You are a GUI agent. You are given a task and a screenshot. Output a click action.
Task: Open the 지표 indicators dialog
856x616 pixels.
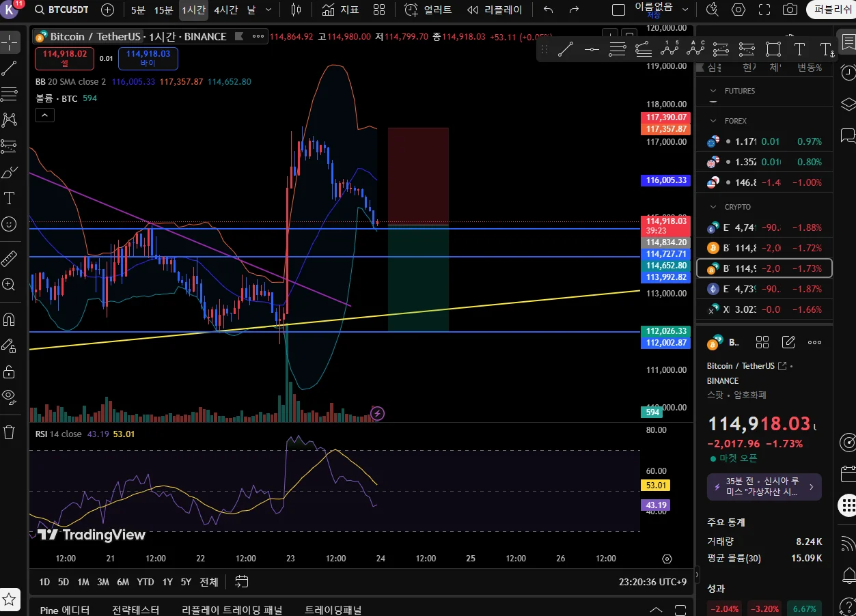tap(340, 10)
